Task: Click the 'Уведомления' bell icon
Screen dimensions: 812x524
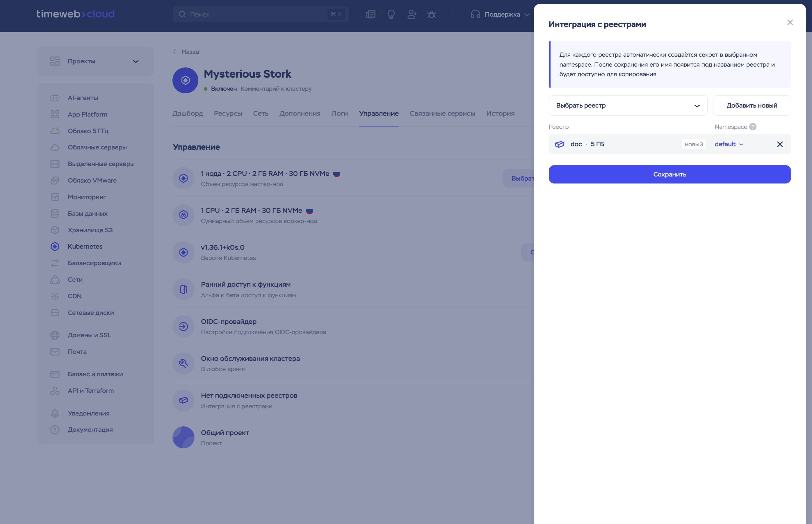Action: (x=55, y=413)
